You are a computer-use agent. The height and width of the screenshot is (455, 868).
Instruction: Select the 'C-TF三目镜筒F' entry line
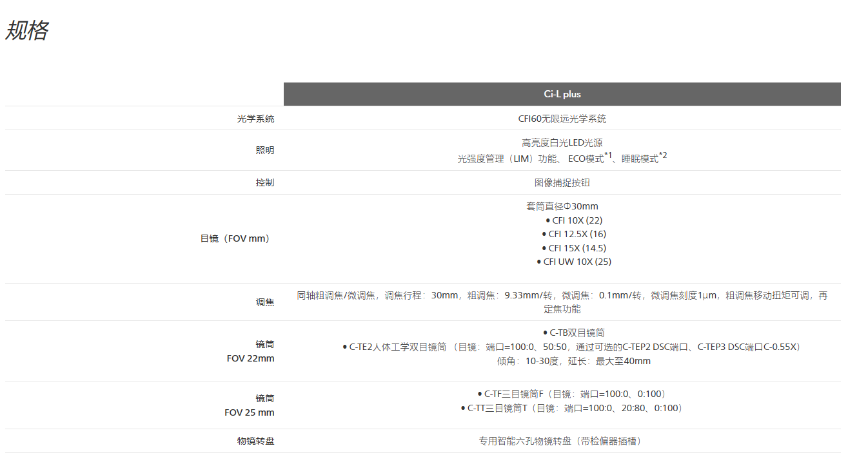(x=571, y=394)
